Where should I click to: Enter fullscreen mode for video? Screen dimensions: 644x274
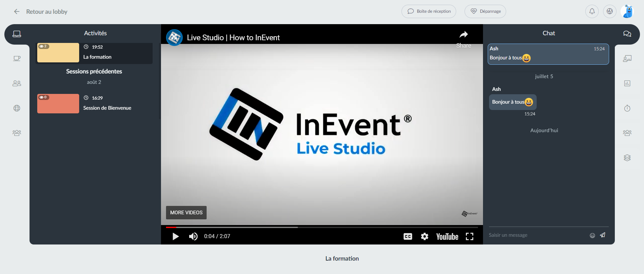470,236
